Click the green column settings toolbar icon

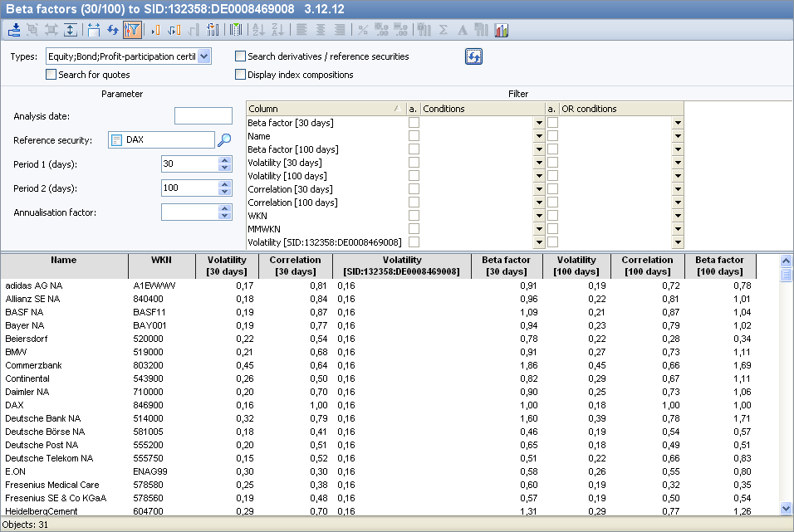coord(236,30)
